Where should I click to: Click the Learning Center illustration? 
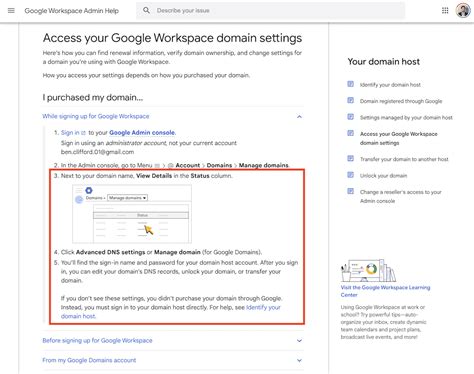click(x=368, y=270)
